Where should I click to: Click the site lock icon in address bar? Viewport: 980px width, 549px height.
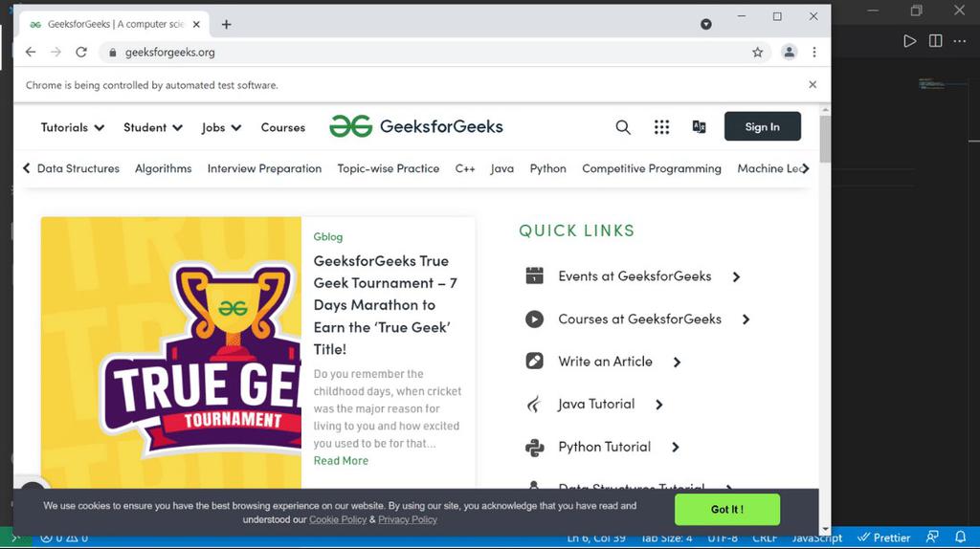click(x=113, y=53)
